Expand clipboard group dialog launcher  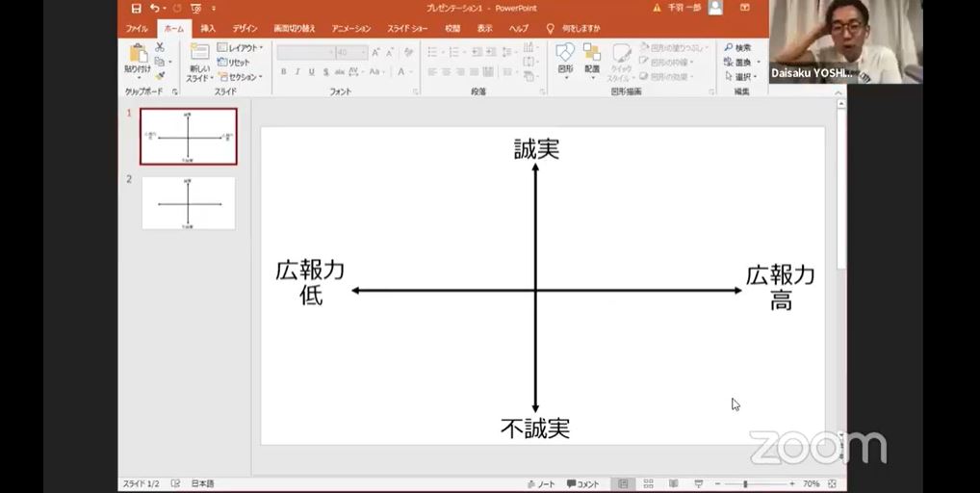175,91
